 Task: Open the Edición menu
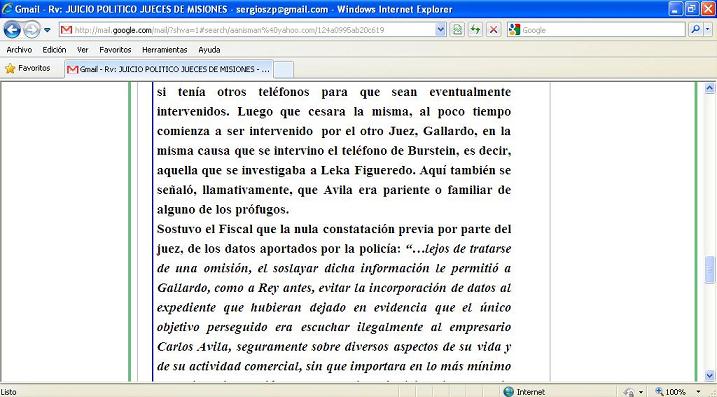click(x=54, y=50)
